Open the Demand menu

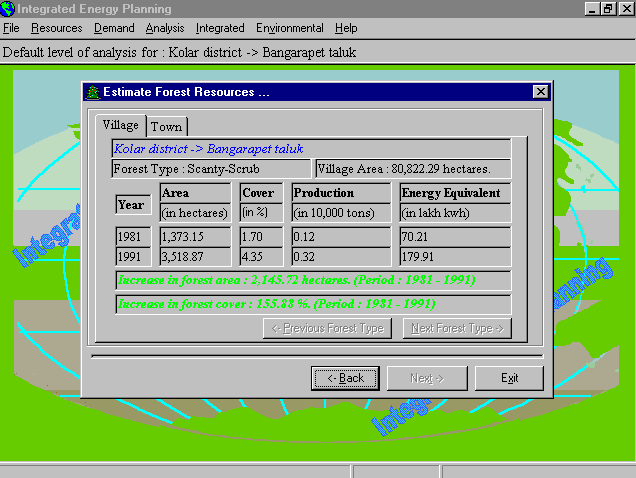click(114, 28)
